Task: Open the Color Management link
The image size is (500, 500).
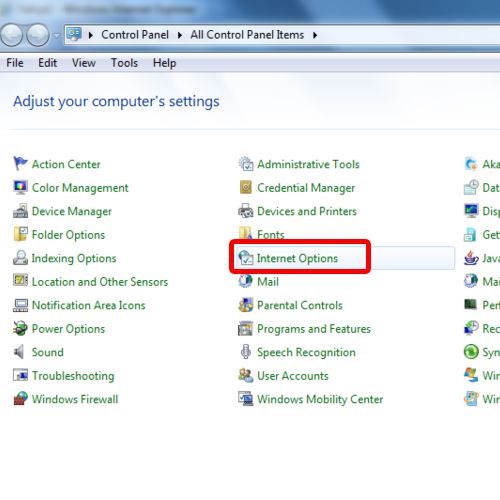Action: 80,188
